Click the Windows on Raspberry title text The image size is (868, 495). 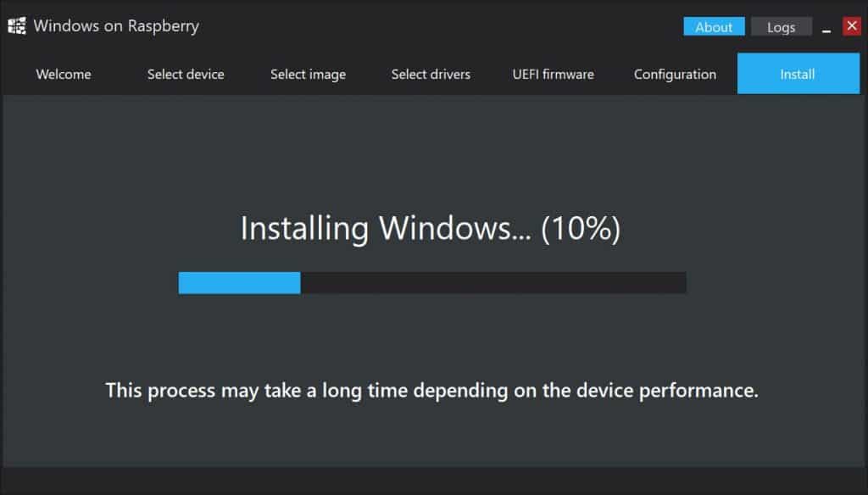(x=116, y=26)
